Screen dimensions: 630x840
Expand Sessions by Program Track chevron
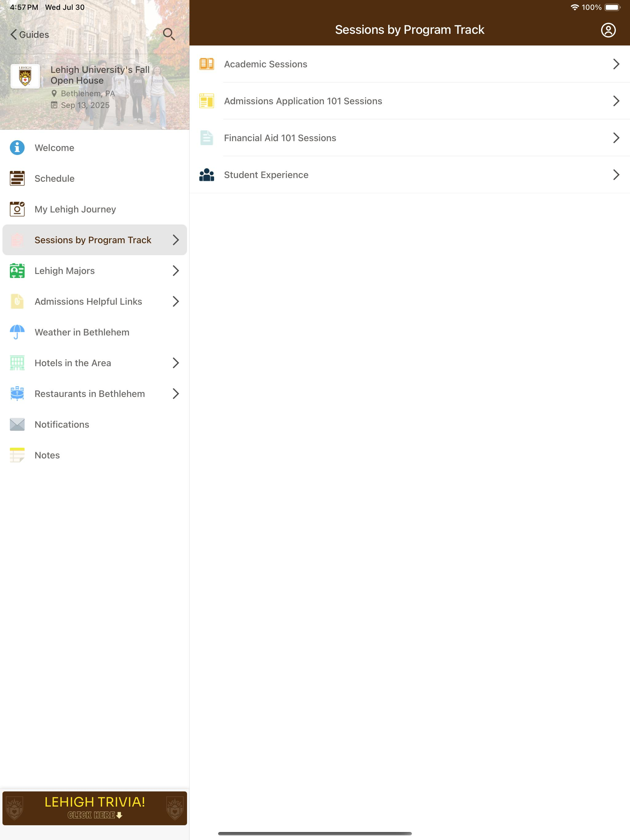[x=176, y=240]
